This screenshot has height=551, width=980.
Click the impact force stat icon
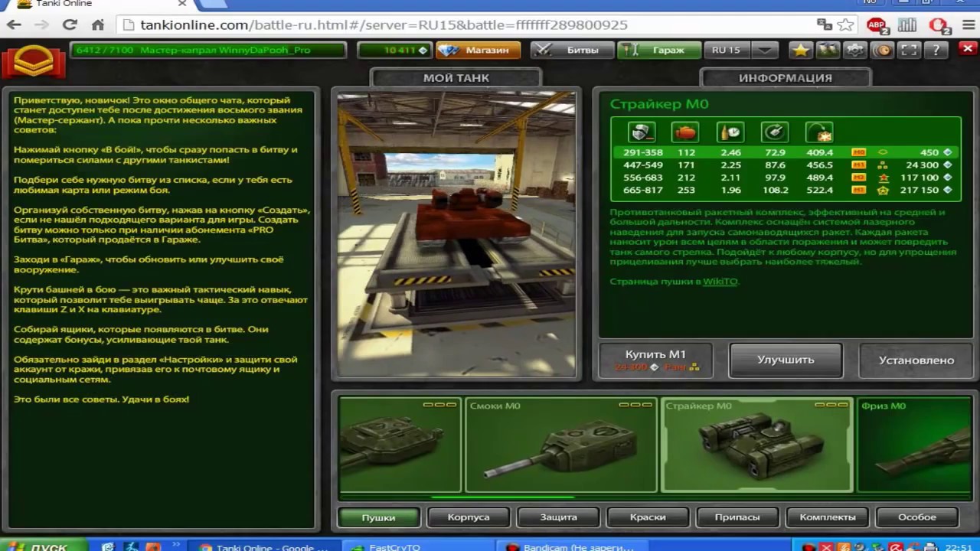pyautogui.click(x=685, y=132)
